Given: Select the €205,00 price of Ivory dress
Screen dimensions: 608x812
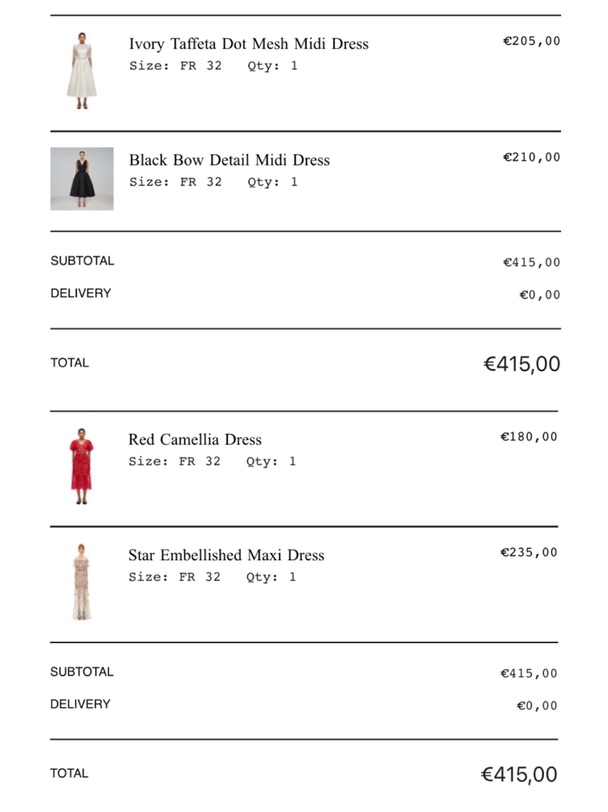Looking at the screenshot, I should point(531,41).
